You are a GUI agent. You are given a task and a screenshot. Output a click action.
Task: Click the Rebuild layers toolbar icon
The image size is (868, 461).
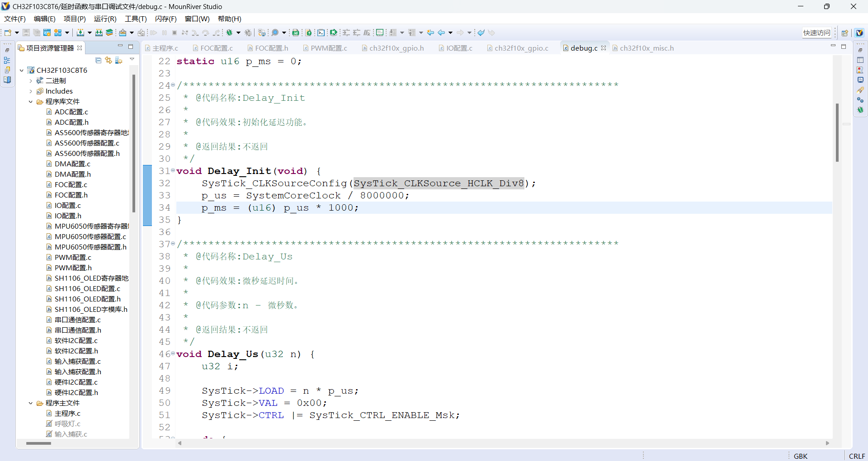coord(109,33)
